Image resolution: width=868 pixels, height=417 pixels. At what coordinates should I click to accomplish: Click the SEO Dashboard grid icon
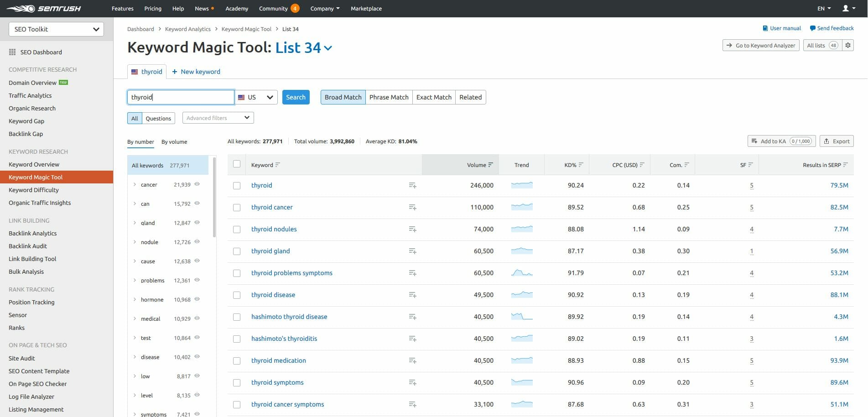coord(12,52)
